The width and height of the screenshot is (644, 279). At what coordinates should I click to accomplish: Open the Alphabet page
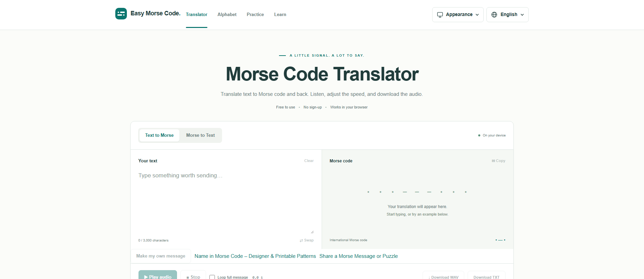[x=227, y=15]
